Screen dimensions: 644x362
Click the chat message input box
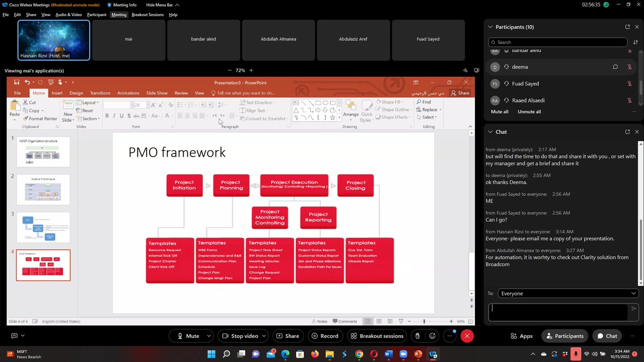(x=558, y=312)
